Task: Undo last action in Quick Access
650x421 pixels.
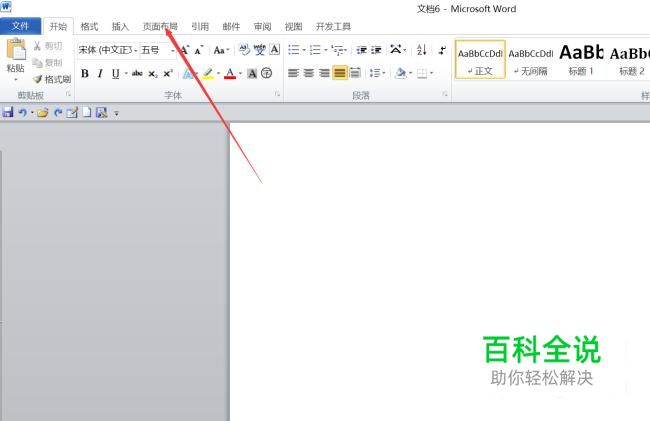Action: (x=22, y=112)
